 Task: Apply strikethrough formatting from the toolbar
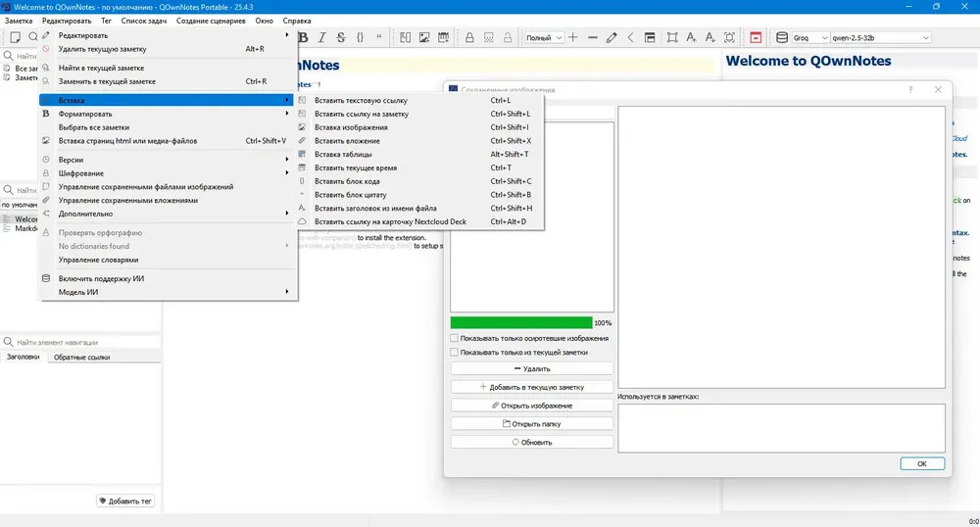tap(341, 37)
